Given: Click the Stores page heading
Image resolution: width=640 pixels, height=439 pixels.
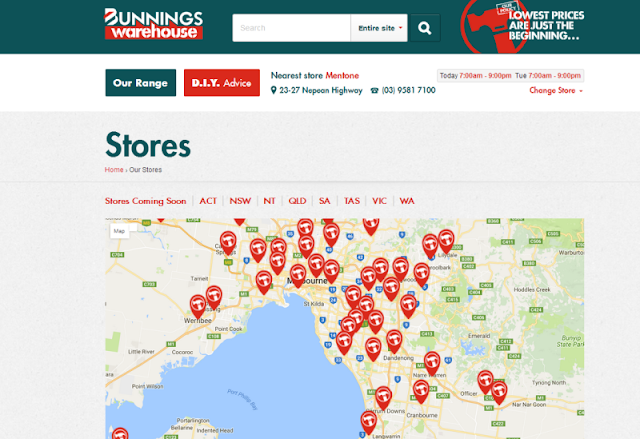Looking at the screenshot, I should click(x=148, y=145).
